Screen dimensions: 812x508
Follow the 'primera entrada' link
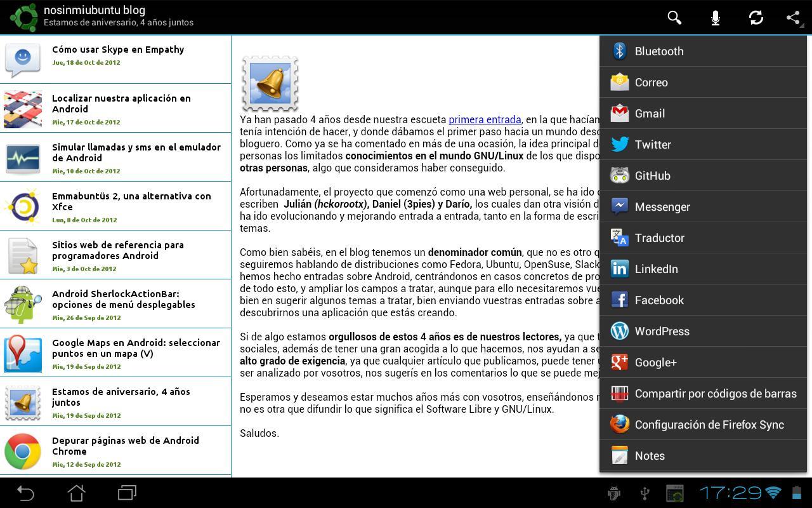tap(485, 119)
